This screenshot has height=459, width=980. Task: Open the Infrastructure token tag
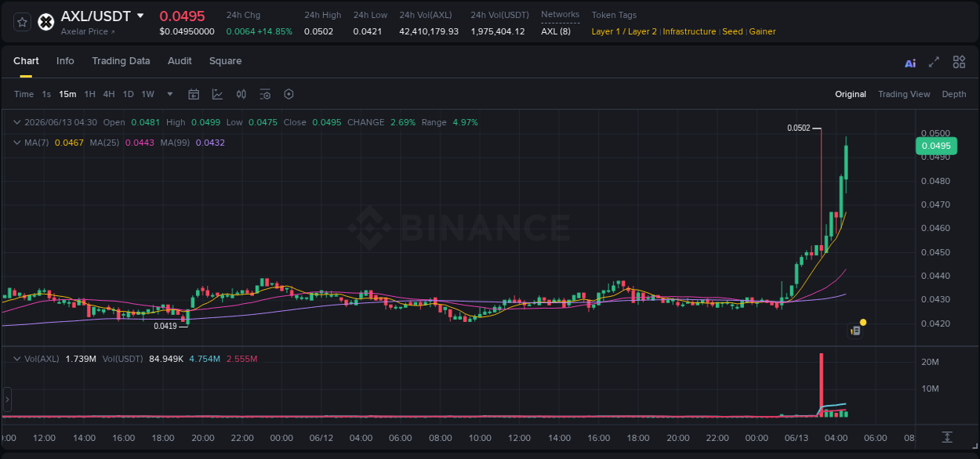click(x=690, y=31)
